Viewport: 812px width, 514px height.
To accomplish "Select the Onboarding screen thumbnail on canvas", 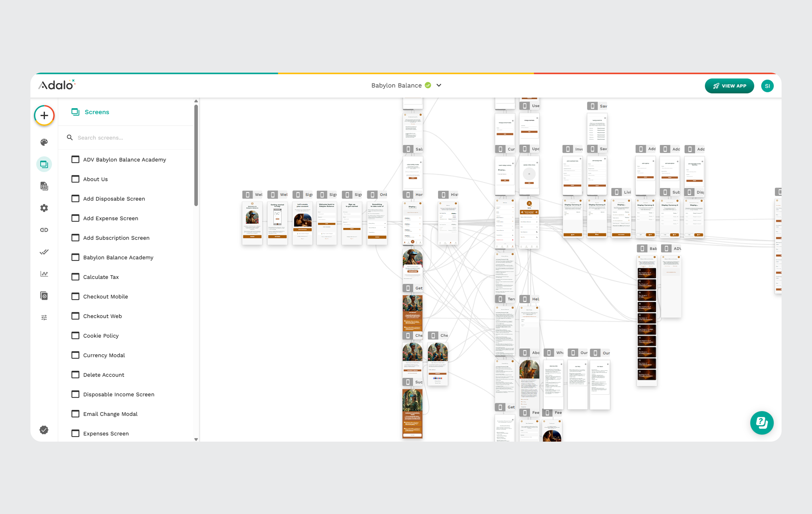I will click(377, 223).
